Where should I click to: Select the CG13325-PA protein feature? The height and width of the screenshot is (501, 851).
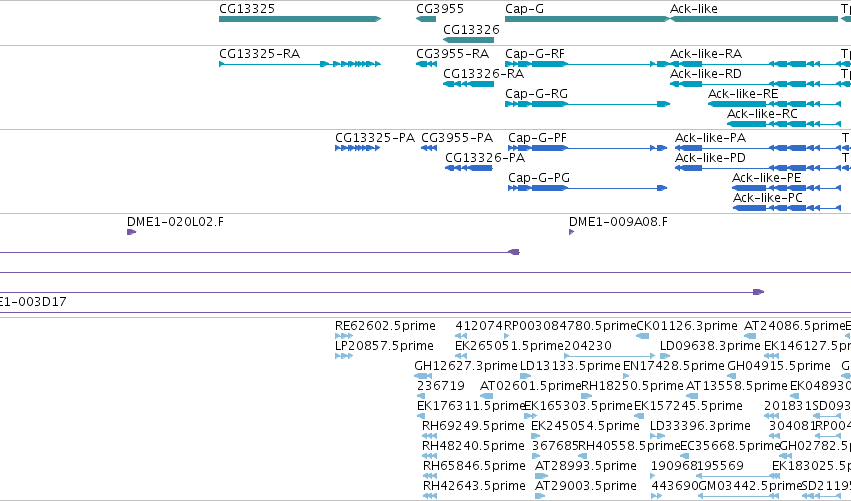coord(358,148)
